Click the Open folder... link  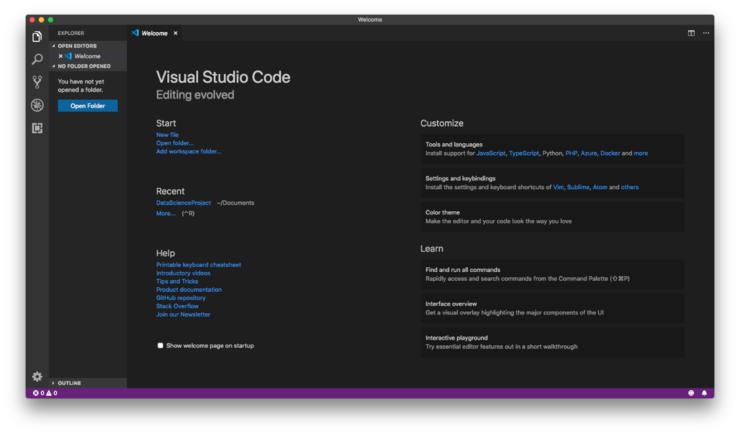tap(175, 143)
